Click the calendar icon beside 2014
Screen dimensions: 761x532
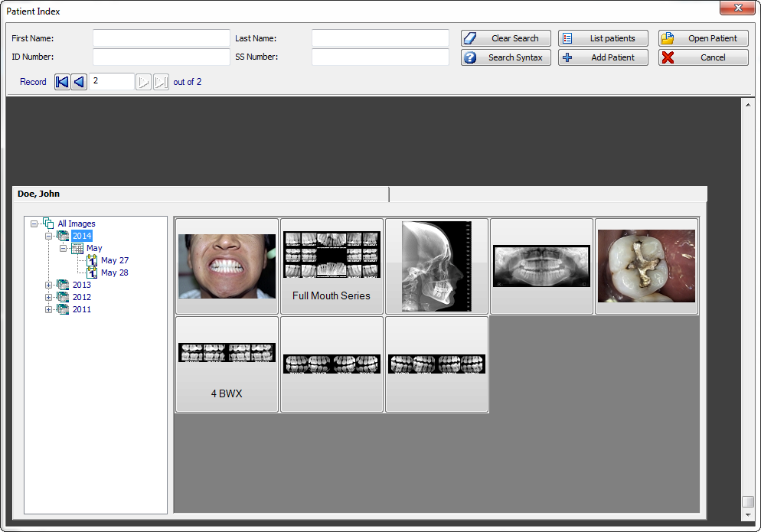click(63, 236)
